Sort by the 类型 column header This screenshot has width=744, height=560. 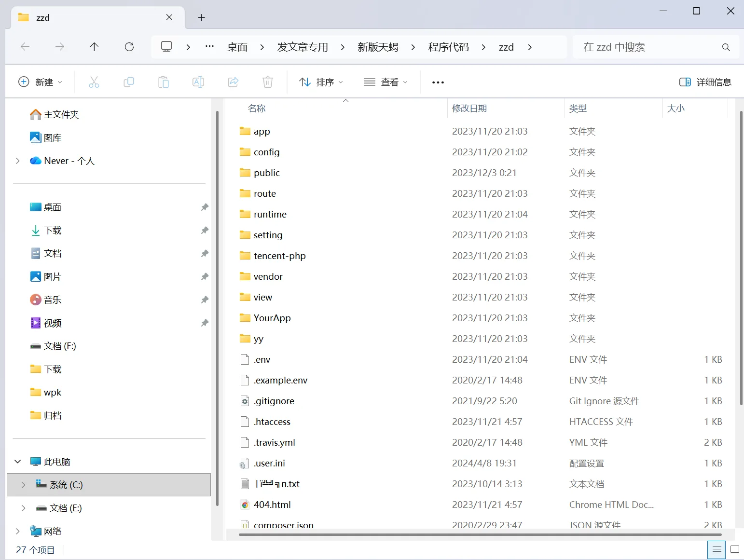tap(613, 109)
